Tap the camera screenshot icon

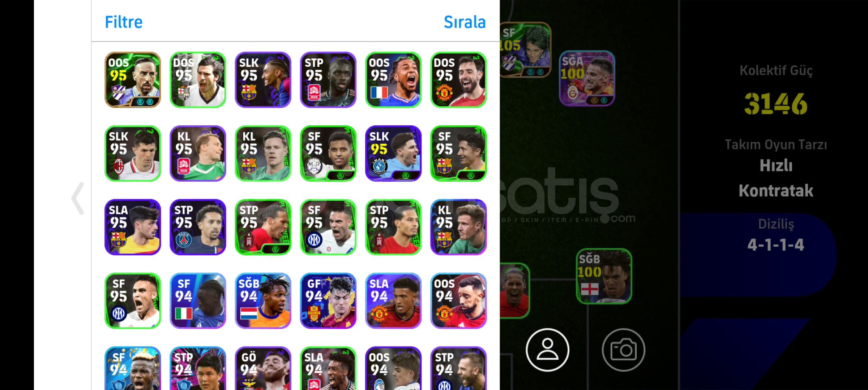(x=623, y=350)
